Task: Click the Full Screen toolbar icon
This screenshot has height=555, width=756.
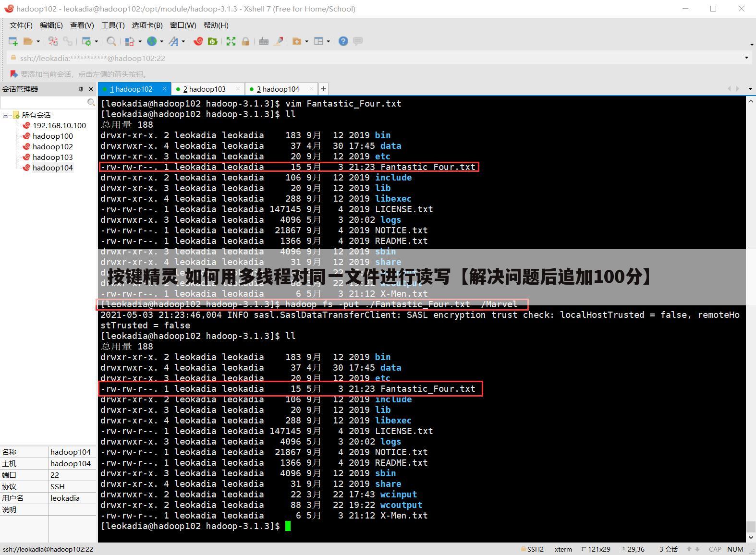Action: [x=231, y=41]
